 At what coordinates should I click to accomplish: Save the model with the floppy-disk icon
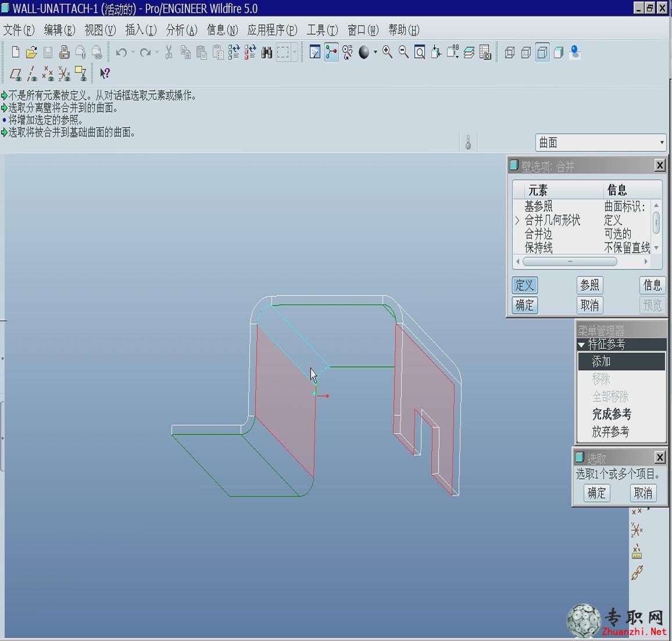(x=48, y=52)
